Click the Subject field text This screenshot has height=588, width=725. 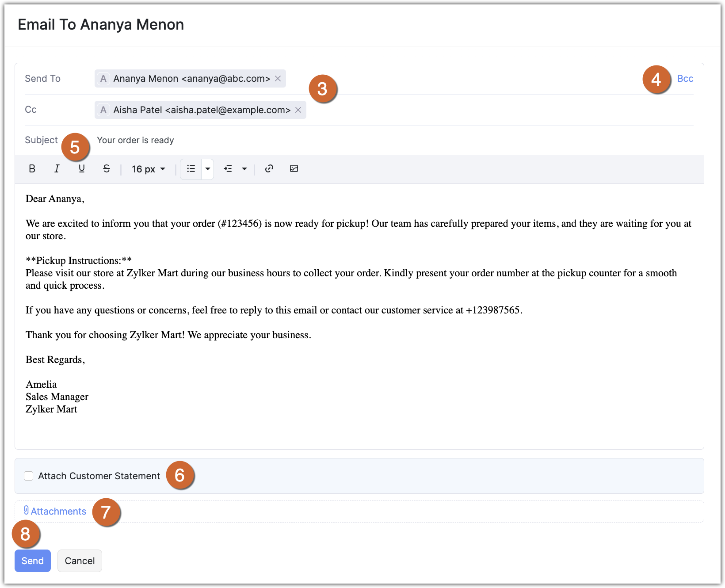(135, 140)
